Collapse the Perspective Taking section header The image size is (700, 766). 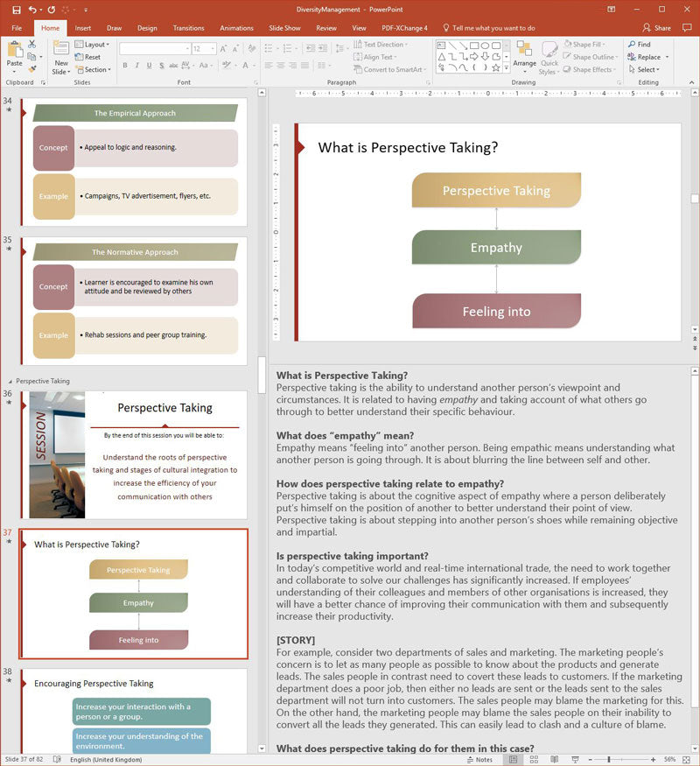[10, 381]
